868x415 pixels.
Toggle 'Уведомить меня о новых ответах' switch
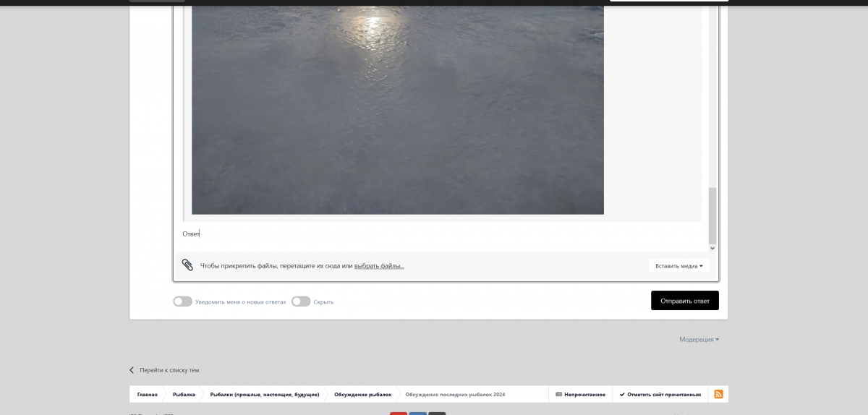pyautogui.click(x=182, y=301)
